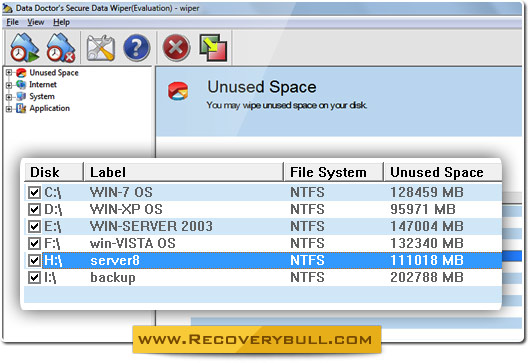The height and width of the screenshot is (363, 528).
Task: Click the 128459 MB value
Action: point(427,192)
